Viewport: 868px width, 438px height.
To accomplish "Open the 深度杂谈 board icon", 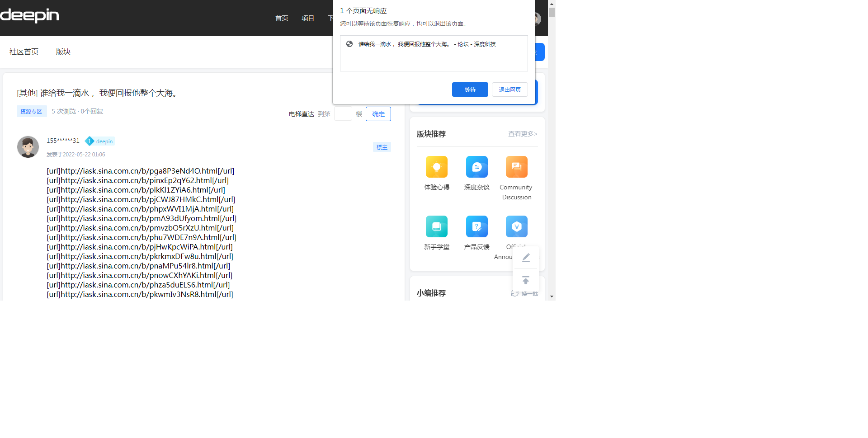I will (x=477, y=167).
